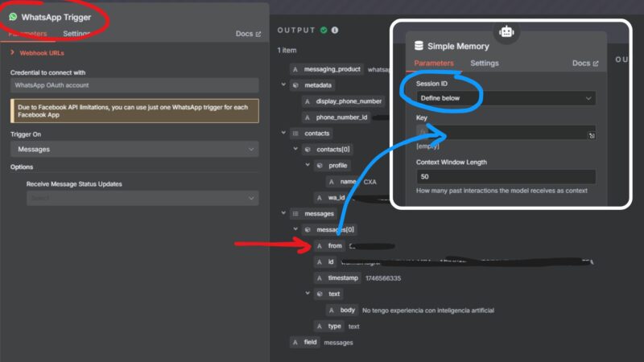This screenshot has width=644, height=362.
Task: Select the body field
Action: click(342, 310)
